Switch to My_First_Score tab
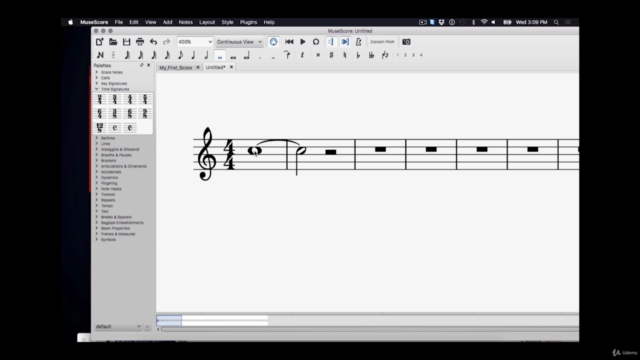 click(176, 68)
